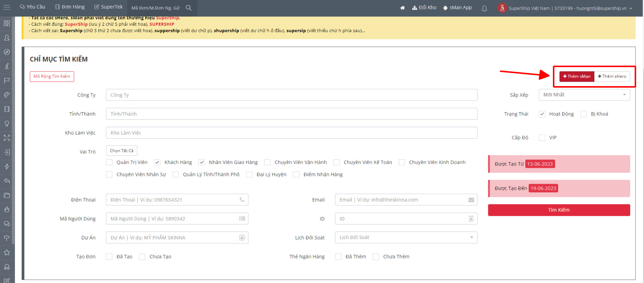
Task: Check Chuyên Viên Vận Hành checkbox
Action: pos(267,162)
